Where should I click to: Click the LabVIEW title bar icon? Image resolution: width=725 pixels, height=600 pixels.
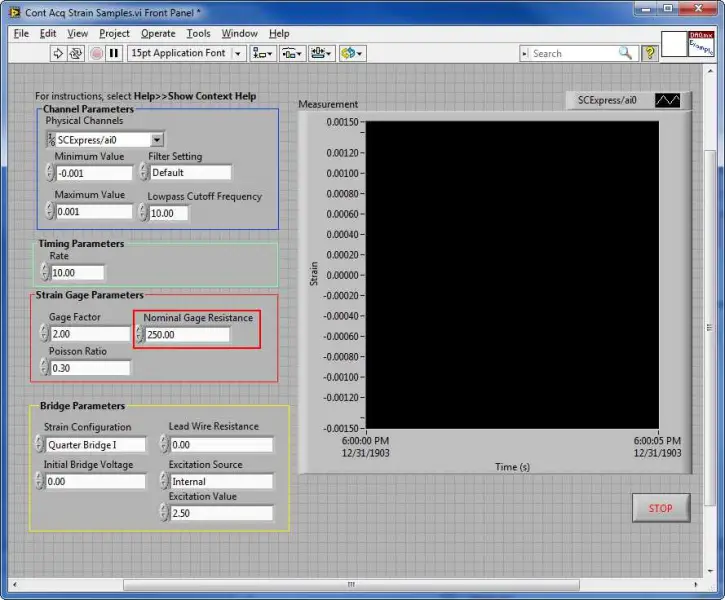(x=15, y=12)
